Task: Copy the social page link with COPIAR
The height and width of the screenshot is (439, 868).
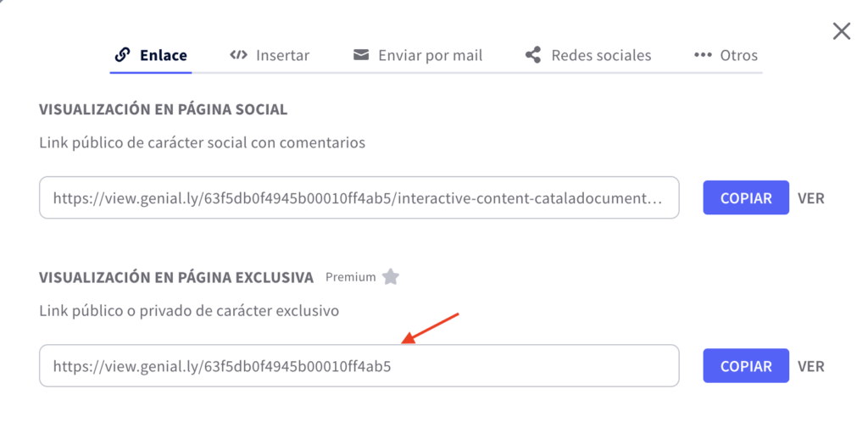Action: pos(746,198)
